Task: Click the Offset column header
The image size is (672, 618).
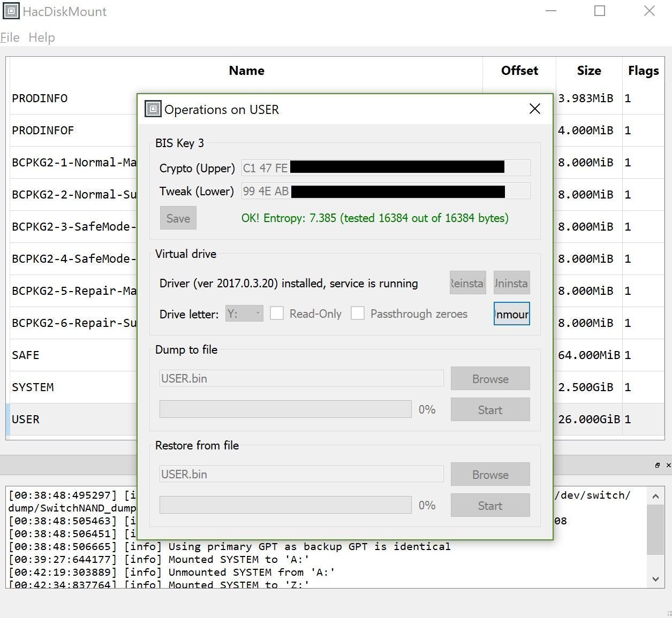Action: [519, 71]
